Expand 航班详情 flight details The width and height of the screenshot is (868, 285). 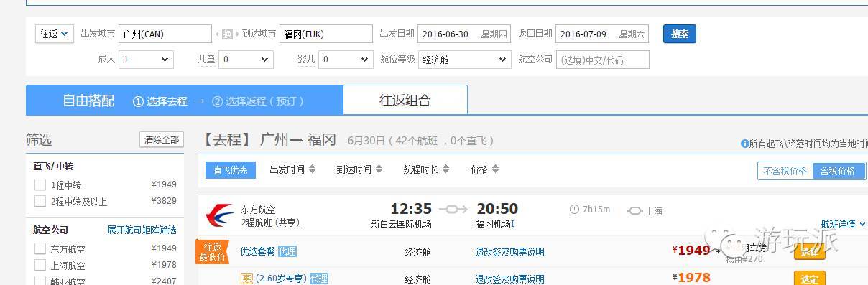843,224
